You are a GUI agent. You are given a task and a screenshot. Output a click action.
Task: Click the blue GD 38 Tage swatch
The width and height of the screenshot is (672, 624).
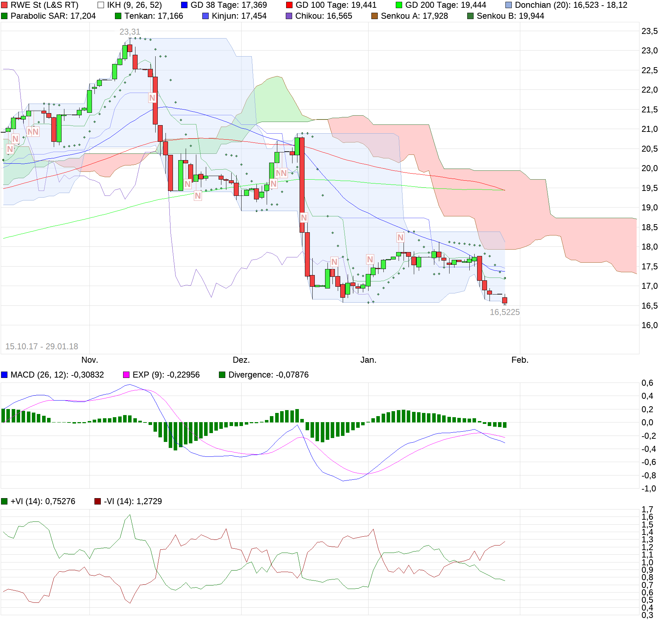click(184, 5)
